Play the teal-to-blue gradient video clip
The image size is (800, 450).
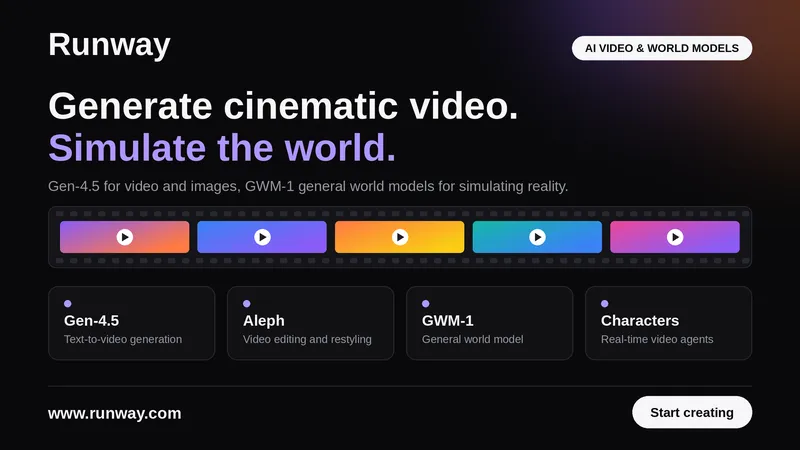537,237
